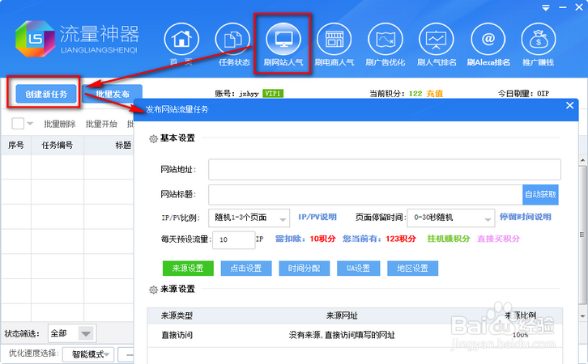Open the 首页 home icon

pos(181,40)
